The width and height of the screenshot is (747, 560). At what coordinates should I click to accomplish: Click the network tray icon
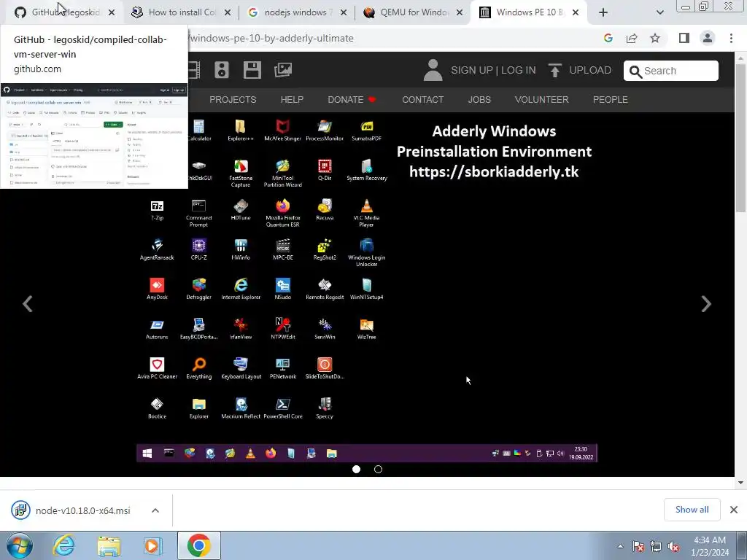[x=656, y=547]
